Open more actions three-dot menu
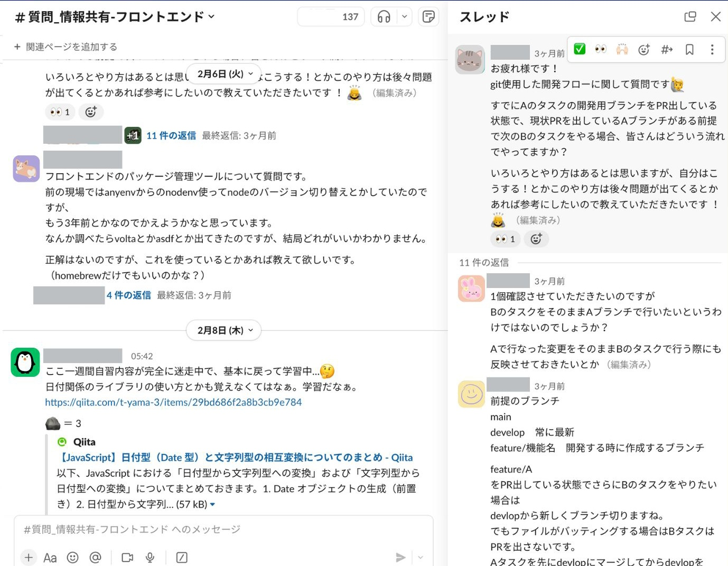This screenshot has width=728, height=566. (712, 49)
